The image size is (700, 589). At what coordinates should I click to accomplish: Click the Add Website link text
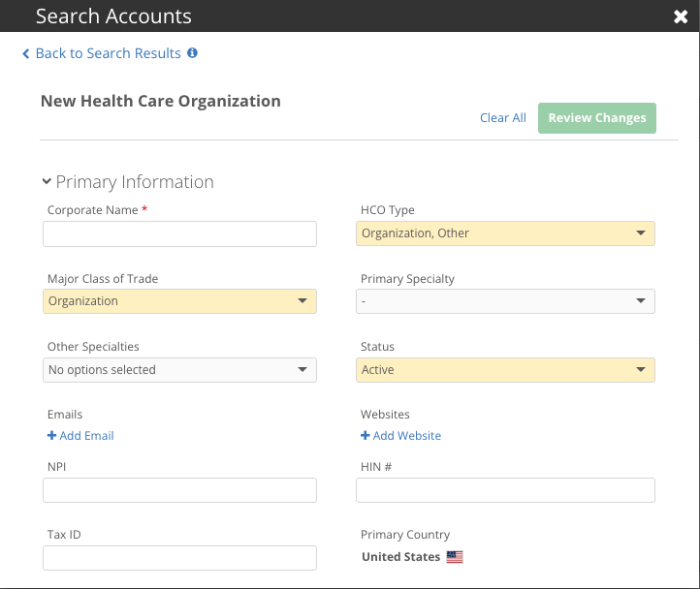(407, 436)
